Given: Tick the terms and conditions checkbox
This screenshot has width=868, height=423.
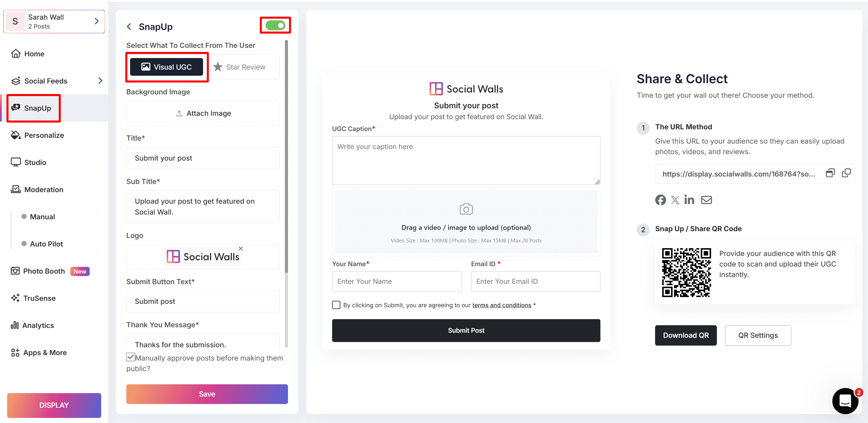Looking at the screenshot, I should [336, 305].
